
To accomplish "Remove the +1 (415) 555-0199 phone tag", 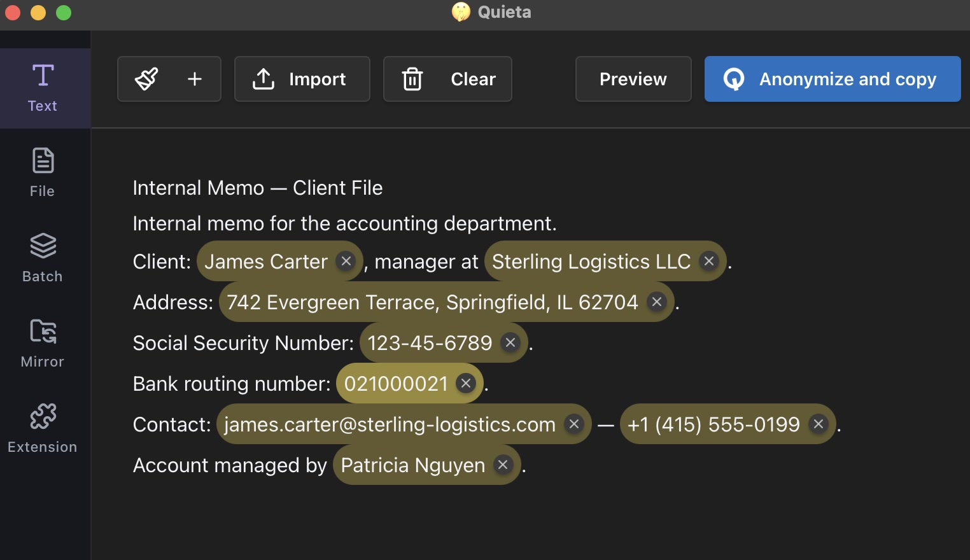I will click(819, 424).
